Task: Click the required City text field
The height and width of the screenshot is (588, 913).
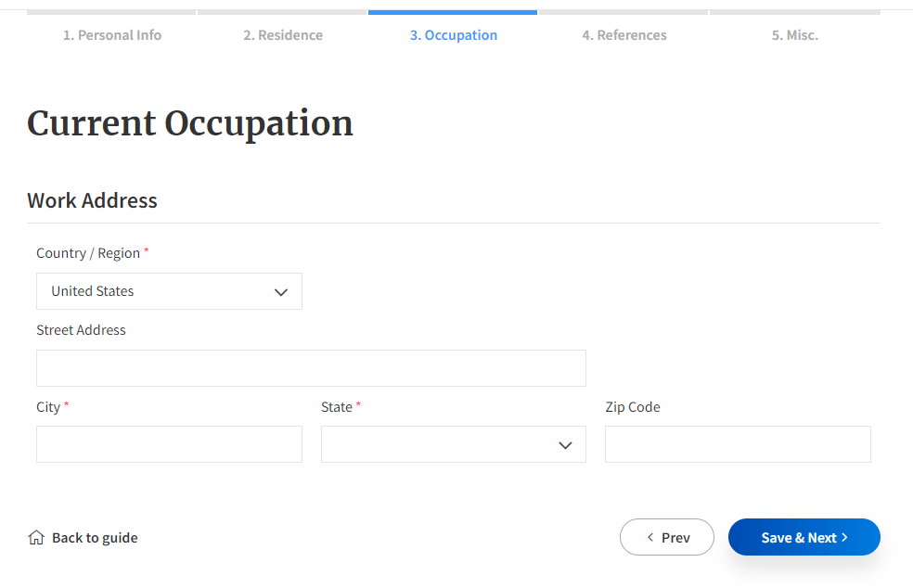Action: pyautogui.click(x=169, y=445)
